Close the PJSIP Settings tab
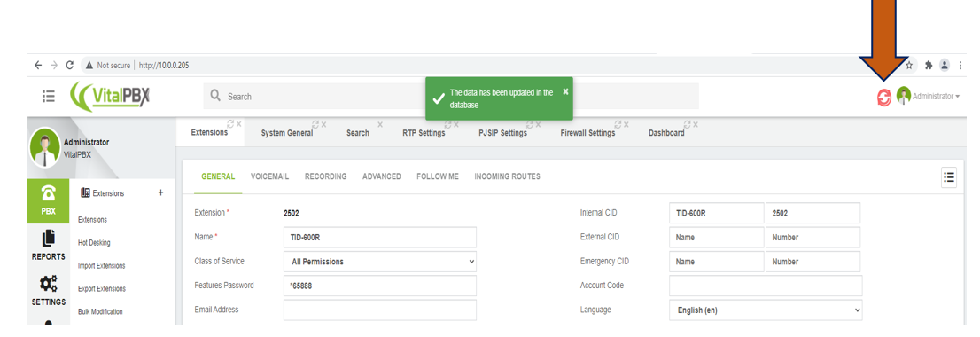The width and height of the screenshot is (980, 337). pos(538,124)
